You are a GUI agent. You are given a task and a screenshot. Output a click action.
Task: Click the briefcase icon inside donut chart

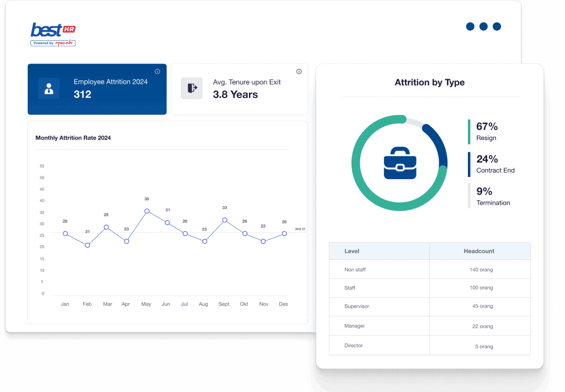(399, 163)
